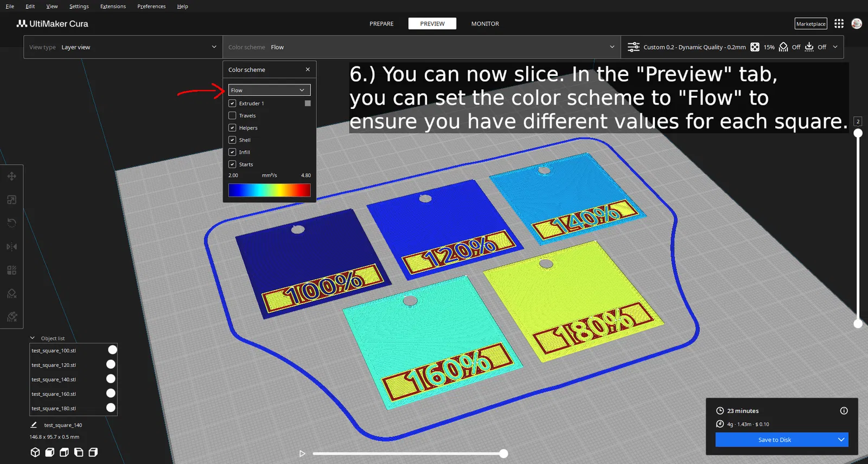Open the Color scheme header dropdown
This screenshot has width=868, height=464.
pos(422,47)
